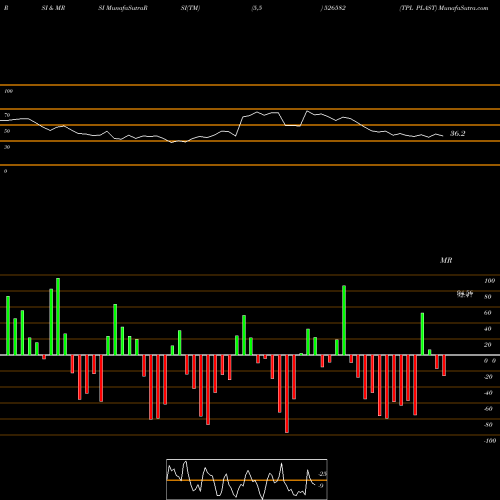
Task: Click the current RSI value '36.2'
Action: pos(457,134)
